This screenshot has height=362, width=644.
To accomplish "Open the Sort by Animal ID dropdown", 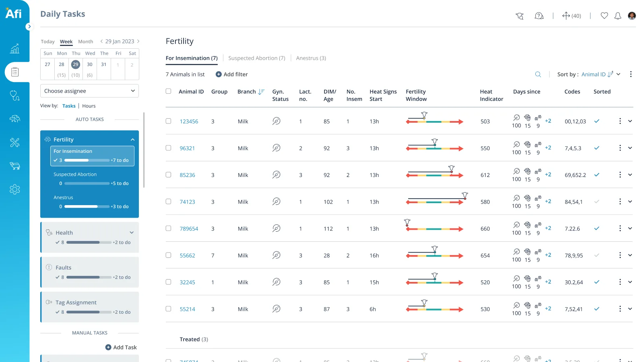I will click(x=601, y=74).
